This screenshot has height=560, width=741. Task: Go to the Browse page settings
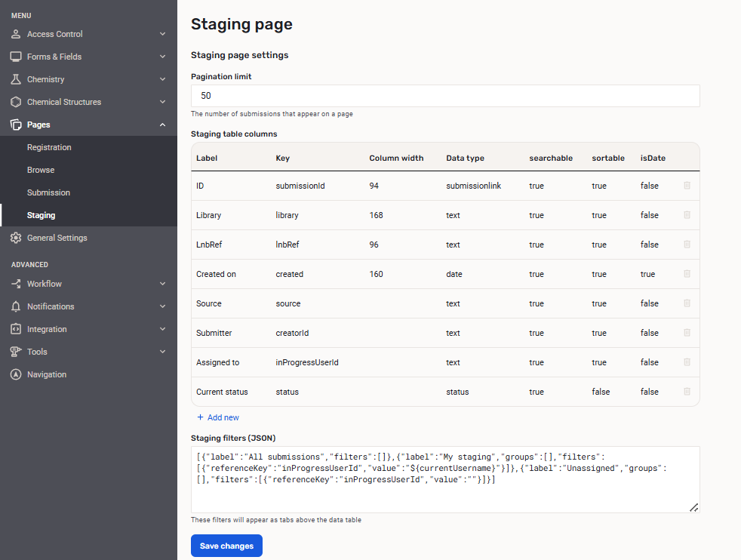pos(41,170)
